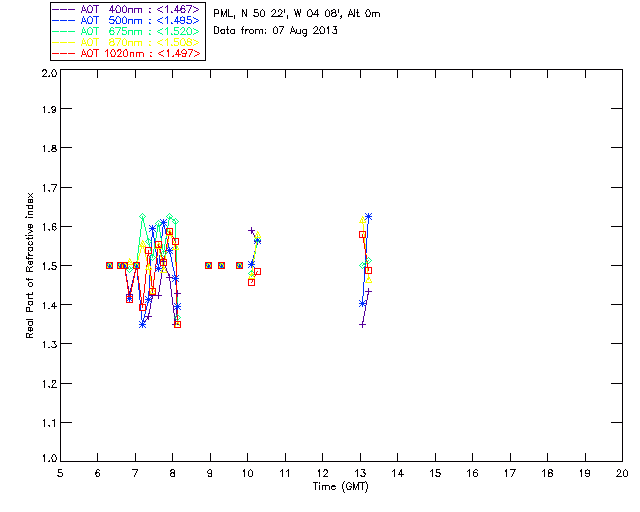
Task: Click x-axis tick label 17
Action: [510, 473]
